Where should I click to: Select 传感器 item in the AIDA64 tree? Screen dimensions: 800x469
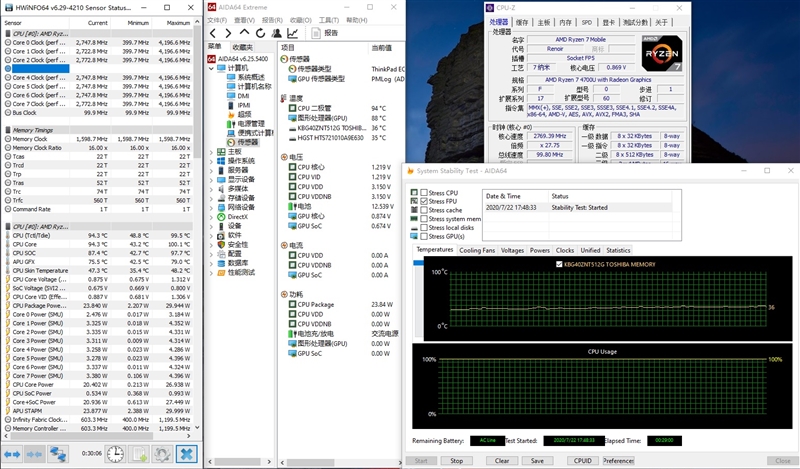pos(247,142)
